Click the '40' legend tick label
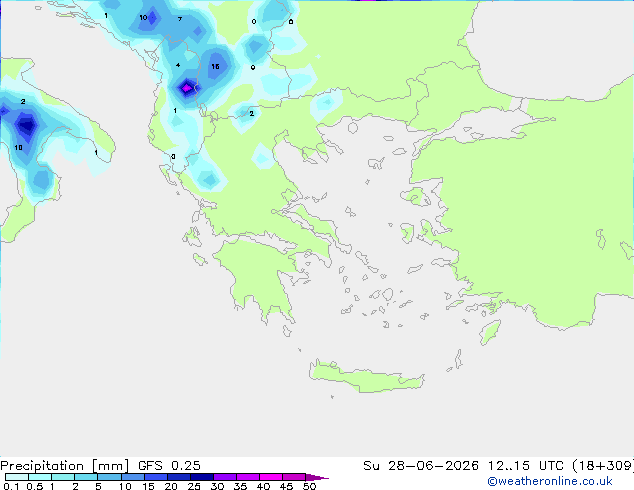 click(x=263, y=486)
